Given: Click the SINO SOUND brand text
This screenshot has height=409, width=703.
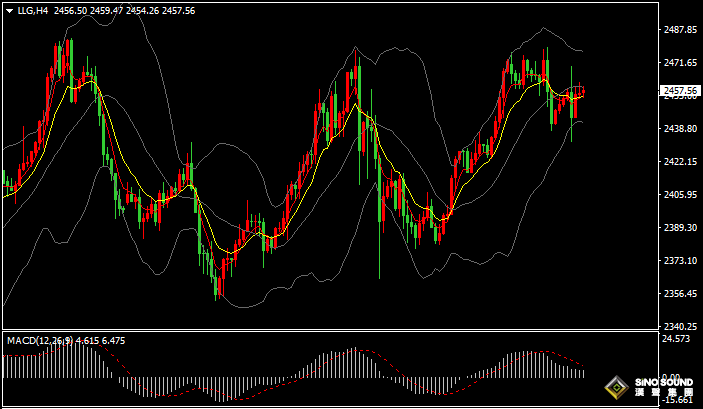Looking at the screenshot, I should (664, 383).
